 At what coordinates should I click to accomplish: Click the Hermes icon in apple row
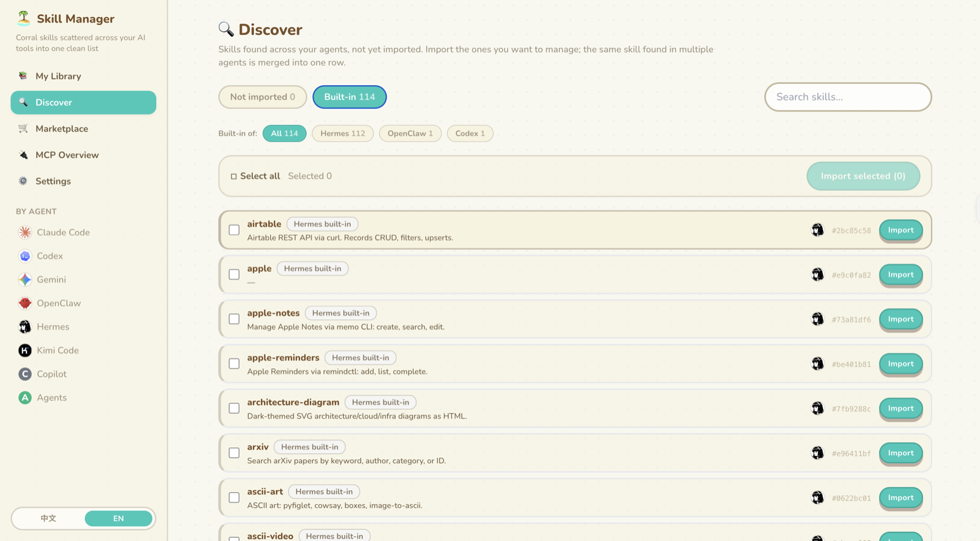pos(818,274)
